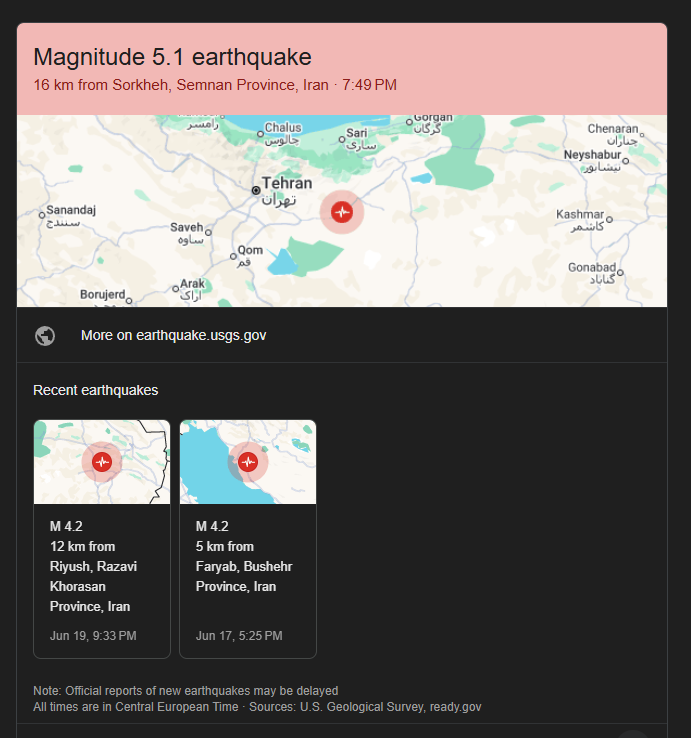Click epicenter marker on the Riyush card map
Screen dimensions: 691x738
(x=102, y=462)
